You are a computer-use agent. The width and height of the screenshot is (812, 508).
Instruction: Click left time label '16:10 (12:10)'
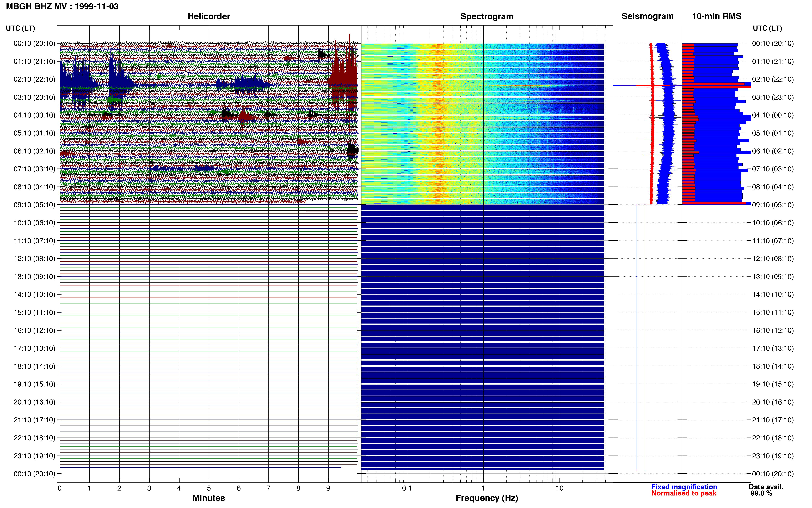pos(34,331)
